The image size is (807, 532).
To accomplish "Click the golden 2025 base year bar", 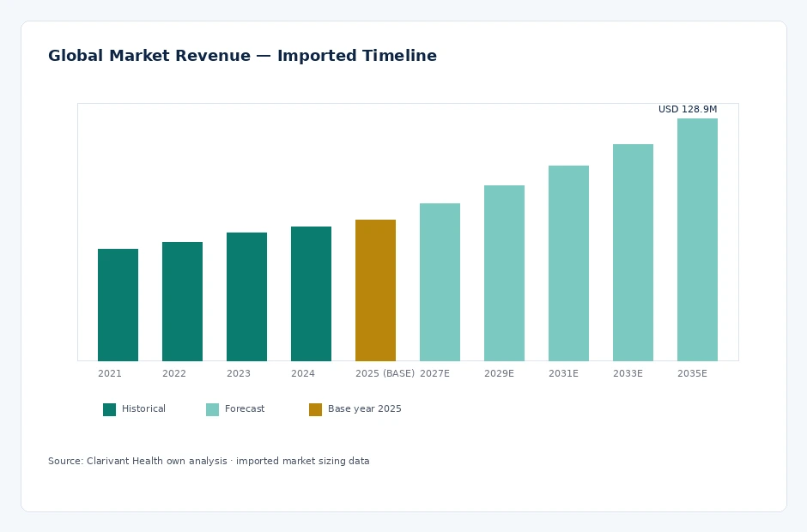I will click(375, 290).
